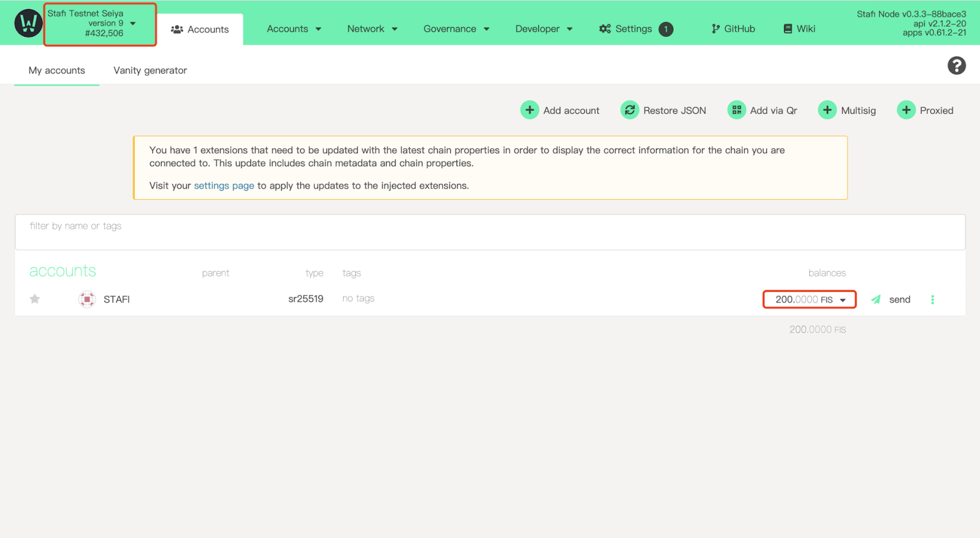This screenshot has width=980, height=538.
Task: Click the send paper plane icon
Action: click(876, 300)
